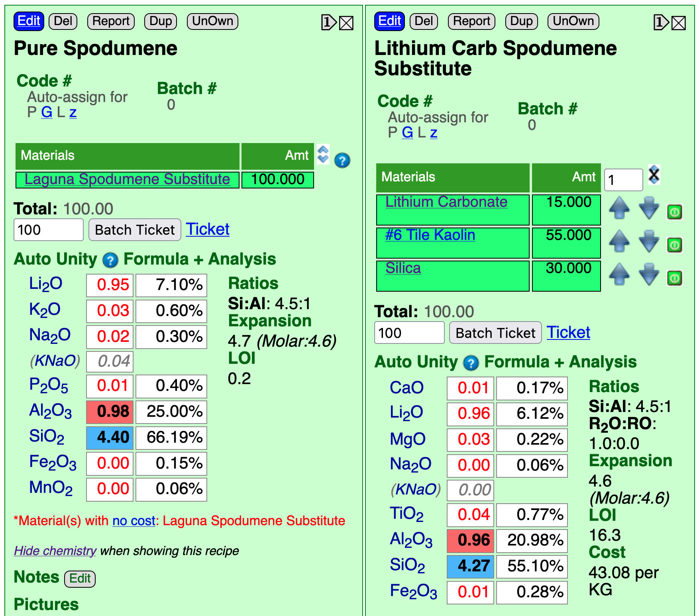Close the Lithium Carb Spodumene Substitute panel
Screen dimensions: 699x616
[x=679, y=23]
